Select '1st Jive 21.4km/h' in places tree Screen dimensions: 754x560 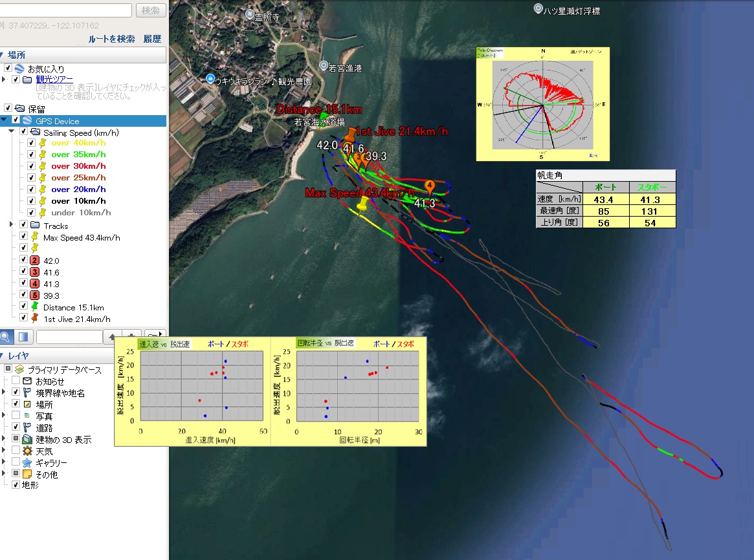[76, 319]
